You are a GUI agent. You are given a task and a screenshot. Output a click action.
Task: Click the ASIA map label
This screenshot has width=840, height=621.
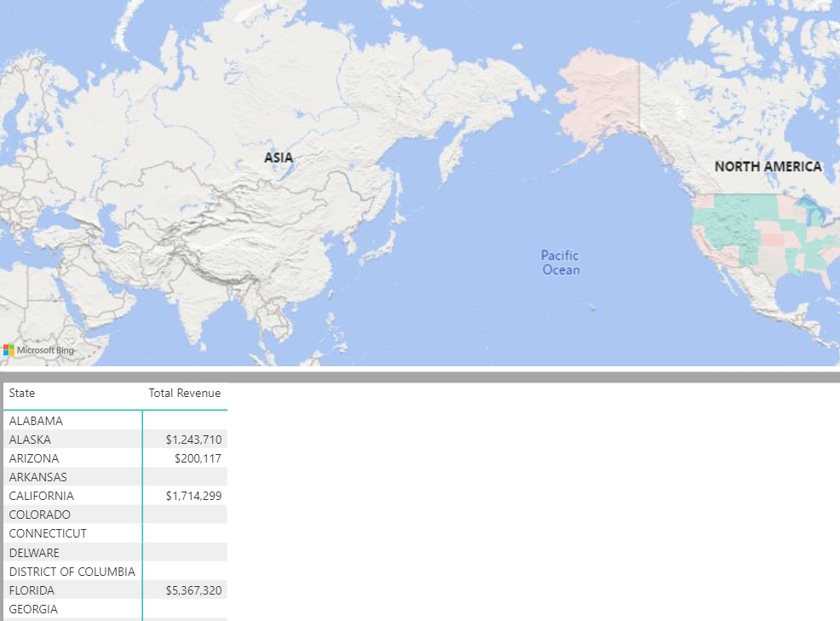[279, 158]
